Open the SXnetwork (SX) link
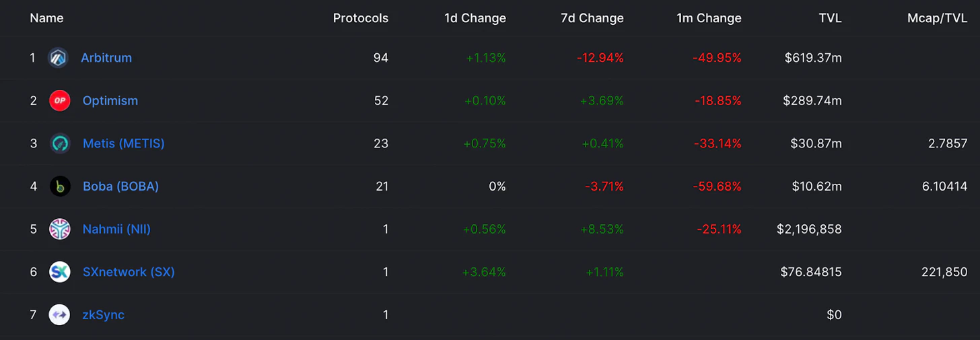 tap(129, 272)
